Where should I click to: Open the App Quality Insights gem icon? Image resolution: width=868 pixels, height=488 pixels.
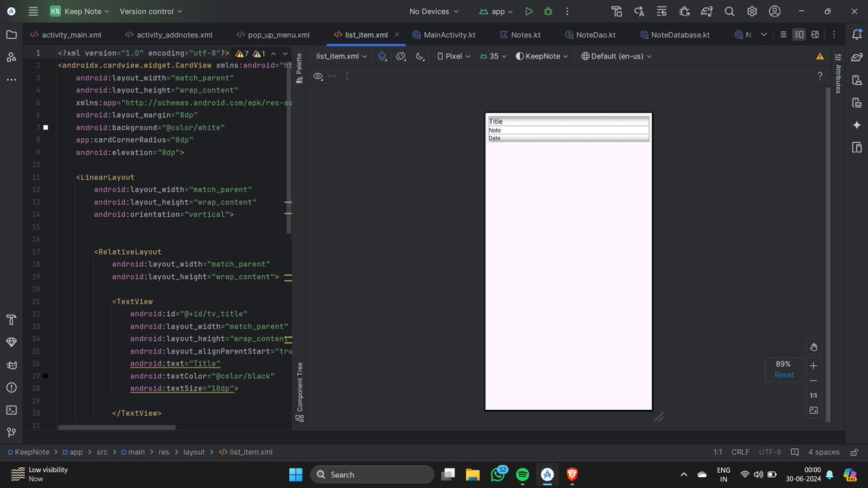click(x=11, y=341)
